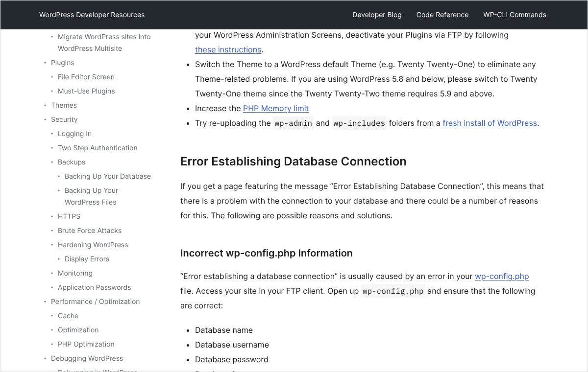Viewport: 588px width, 372px height.
Task: Open File Editor Screen sidebar entry
Action: [86, 77]
